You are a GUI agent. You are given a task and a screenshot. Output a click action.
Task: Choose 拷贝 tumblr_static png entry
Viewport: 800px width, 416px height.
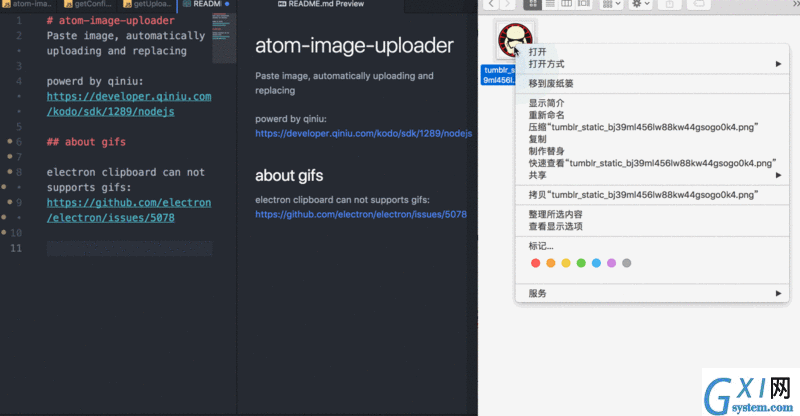[x=653, y=194]
